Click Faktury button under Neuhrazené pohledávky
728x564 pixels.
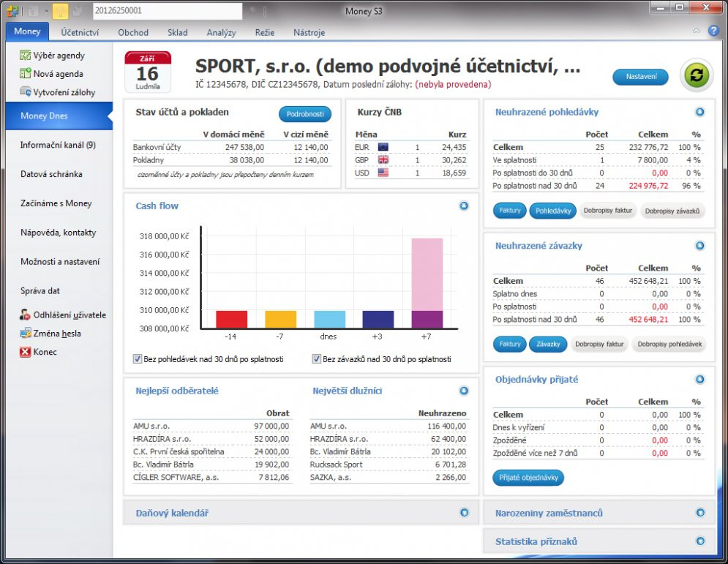coord(510,211)
